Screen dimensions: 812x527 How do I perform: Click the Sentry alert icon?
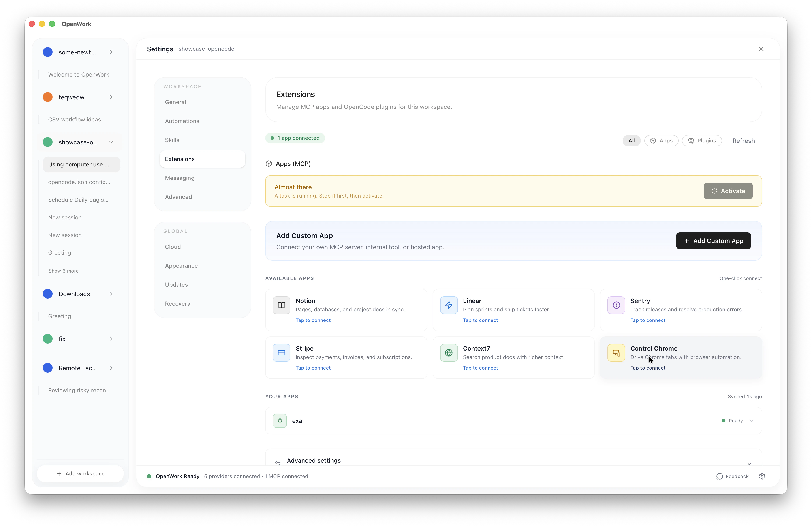(616, 305)
